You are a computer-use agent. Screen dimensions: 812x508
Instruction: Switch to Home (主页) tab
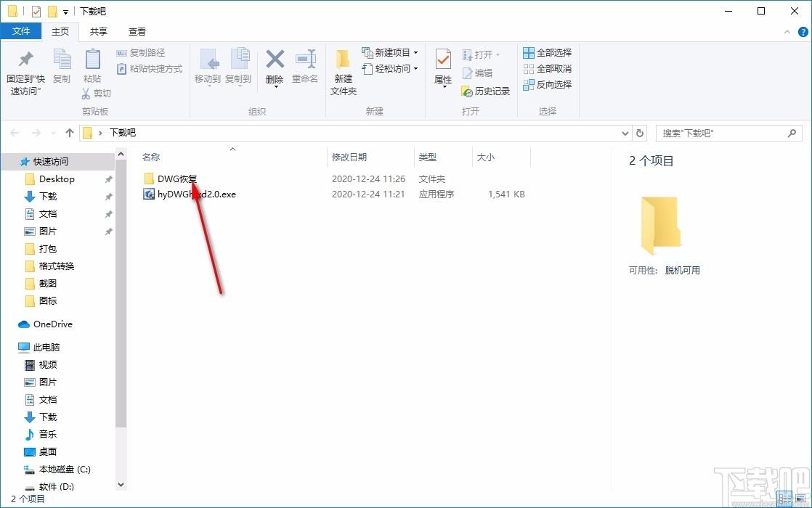pos(60,31)
